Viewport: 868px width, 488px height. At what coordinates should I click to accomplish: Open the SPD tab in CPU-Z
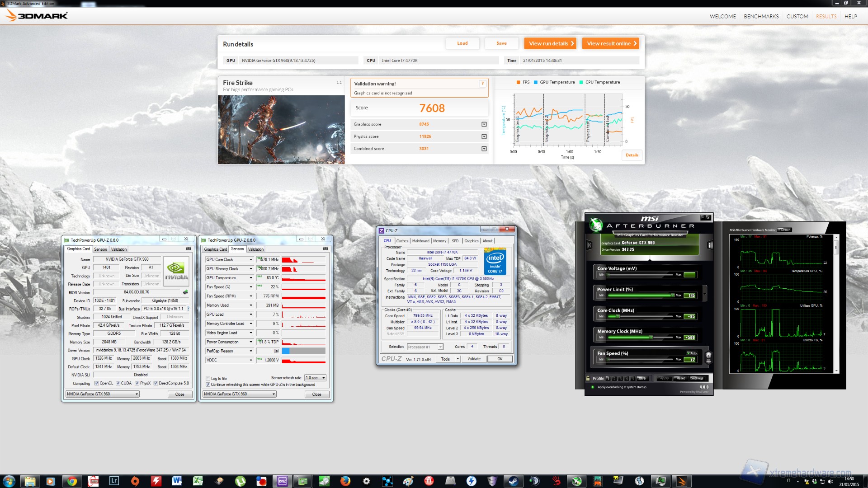click(455, 241)
